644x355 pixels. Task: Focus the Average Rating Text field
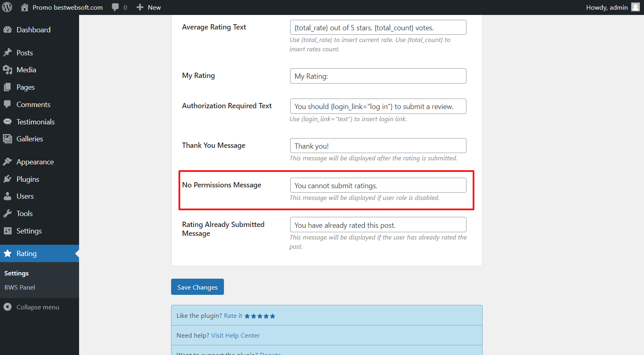tap(378, 27)
